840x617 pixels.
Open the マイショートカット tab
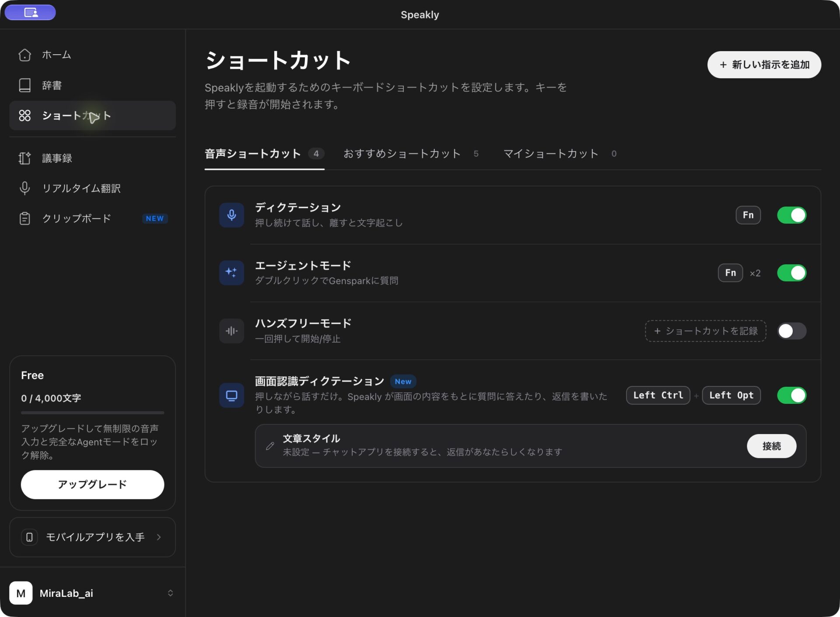click(x=560, y=154)
